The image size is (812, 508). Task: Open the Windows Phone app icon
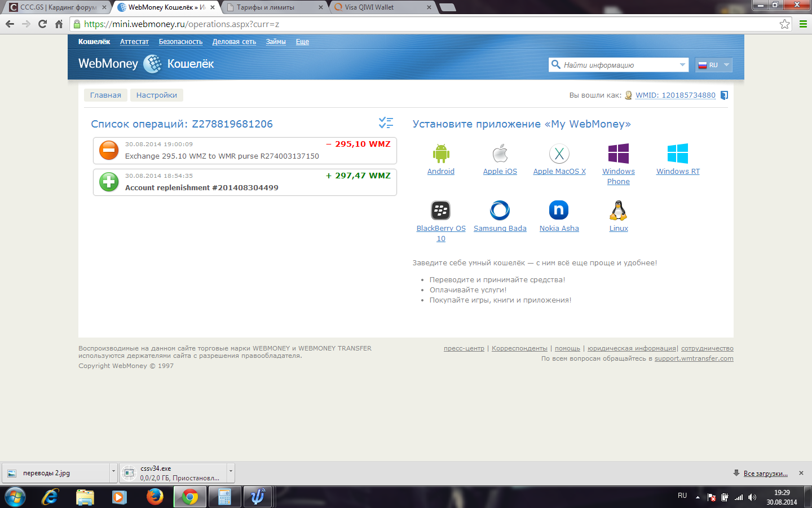(x=619, y=154)
